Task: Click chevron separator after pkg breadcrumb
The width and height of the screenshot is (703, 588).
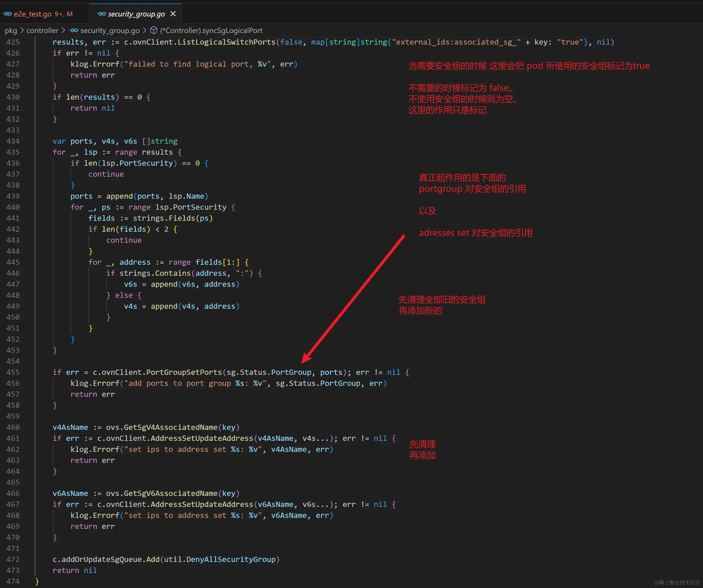Action: coord(22,30)
